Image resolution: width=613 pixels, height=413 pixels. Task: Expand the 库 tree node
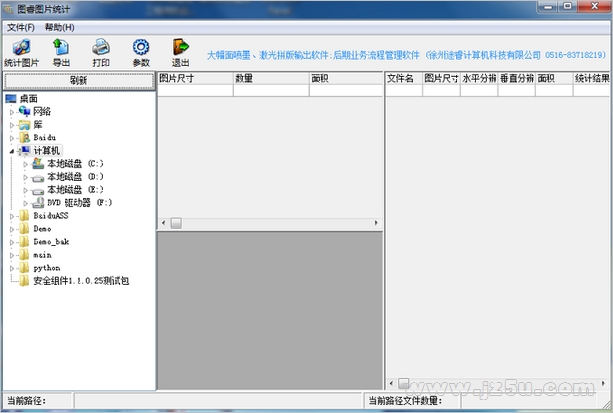[12, 125]
